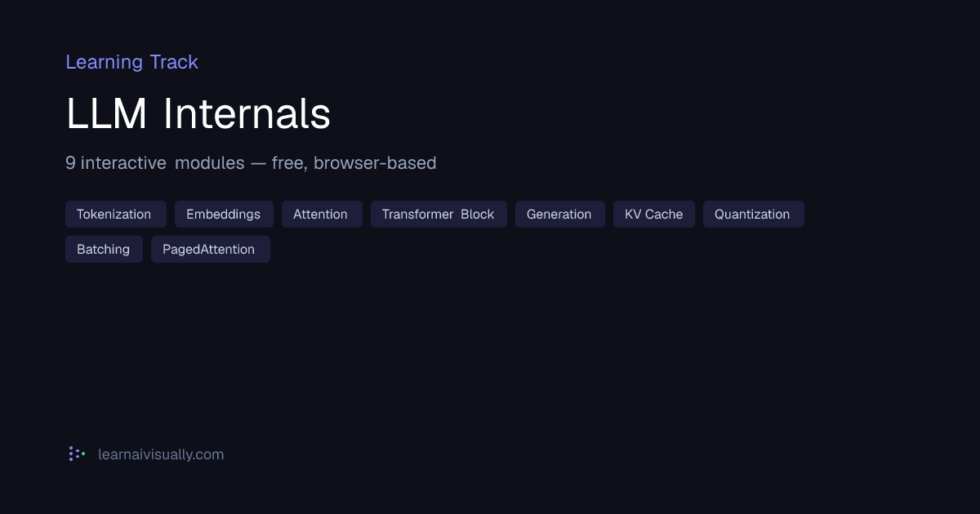Click the learnaivisually logo dots icon
The height and width of the screenshot is (514, 980).
point(77,454)
